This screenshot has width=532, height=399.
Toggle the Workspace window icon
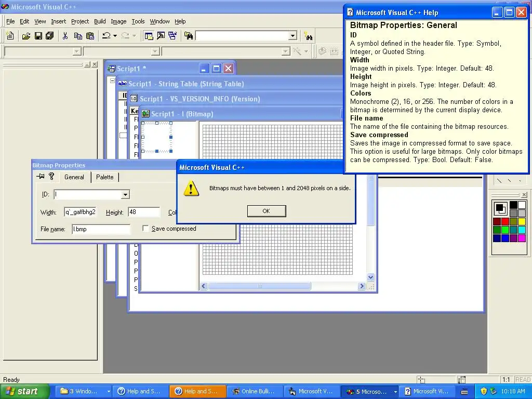click(x=148, y=36)
